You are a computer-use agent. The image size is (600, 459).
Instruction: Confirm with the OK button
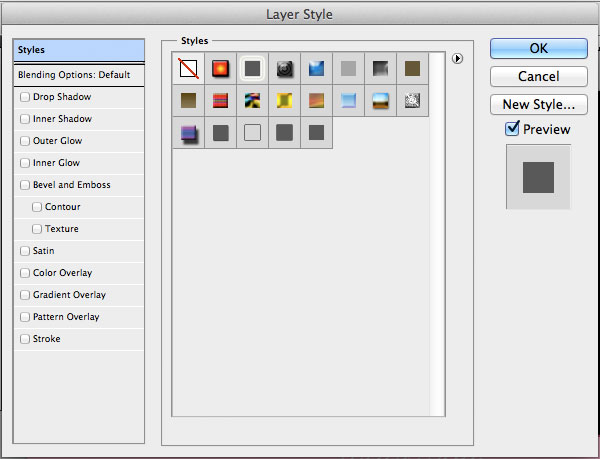(x=539, y=48)
